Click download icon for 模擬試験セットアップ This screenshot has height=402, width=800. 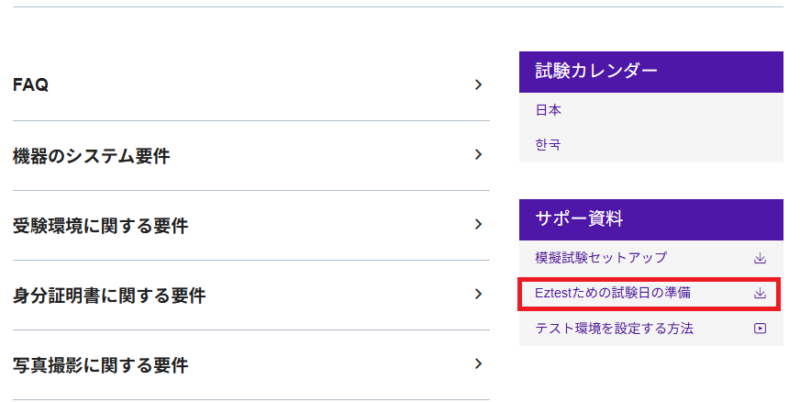coord(760,258)
